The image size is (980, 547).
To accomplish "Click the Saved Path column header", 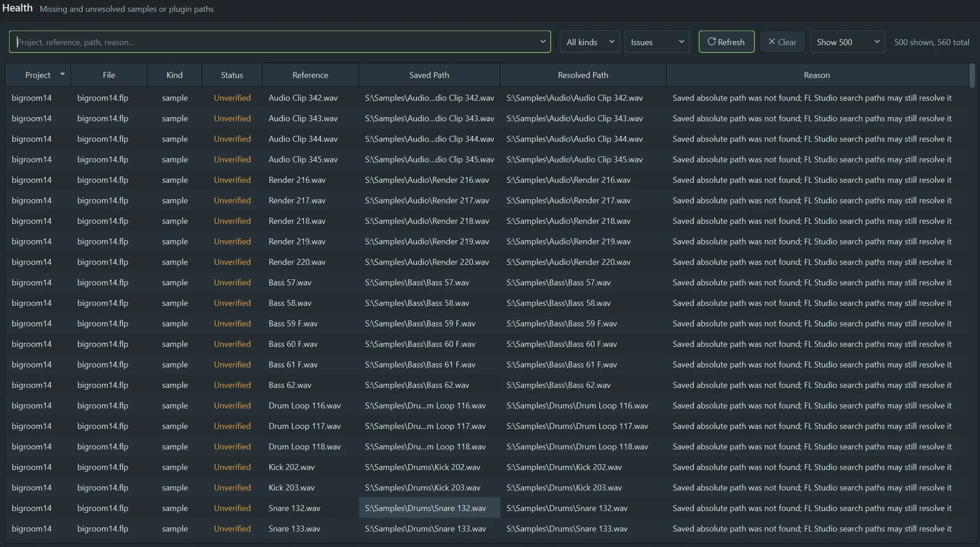I will (429, 75).
